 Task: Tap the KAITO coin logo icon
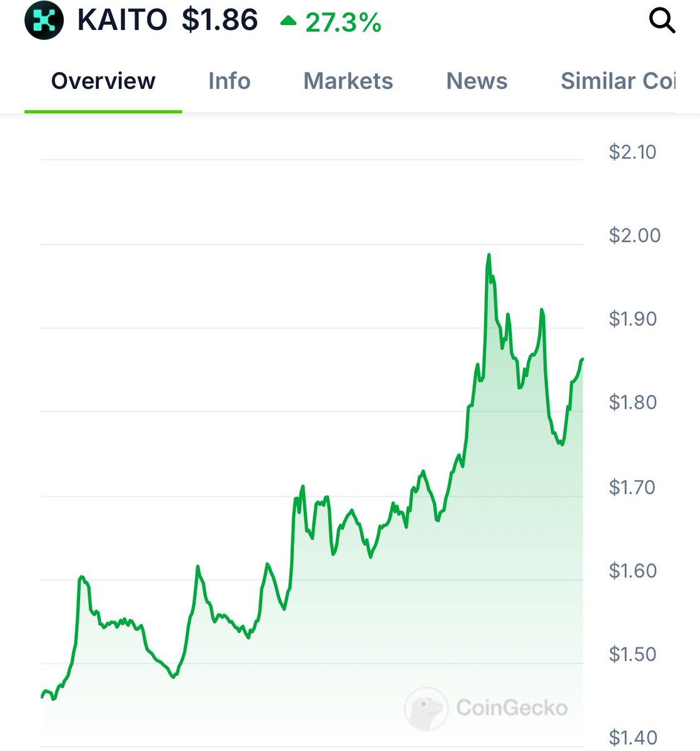coord(44,21)
